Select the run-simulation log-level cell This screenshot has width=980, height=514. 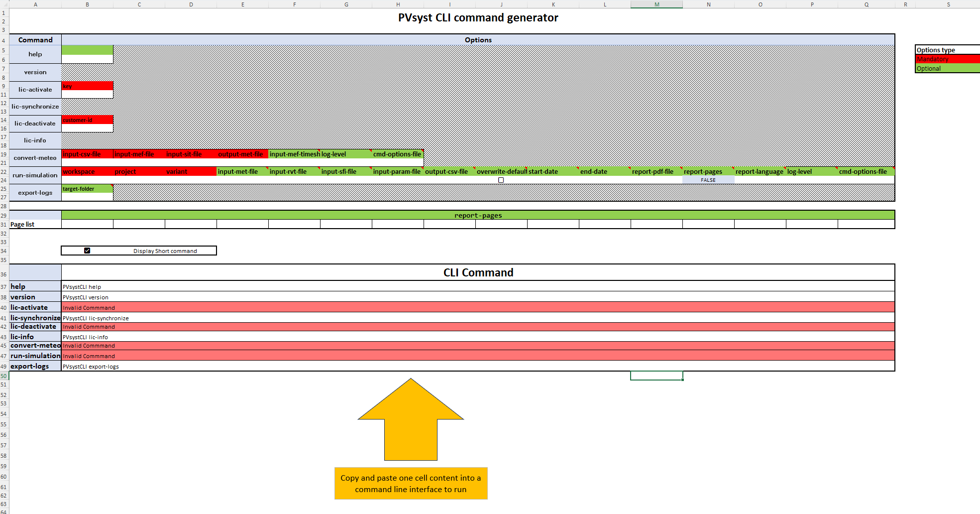[812, 171]
